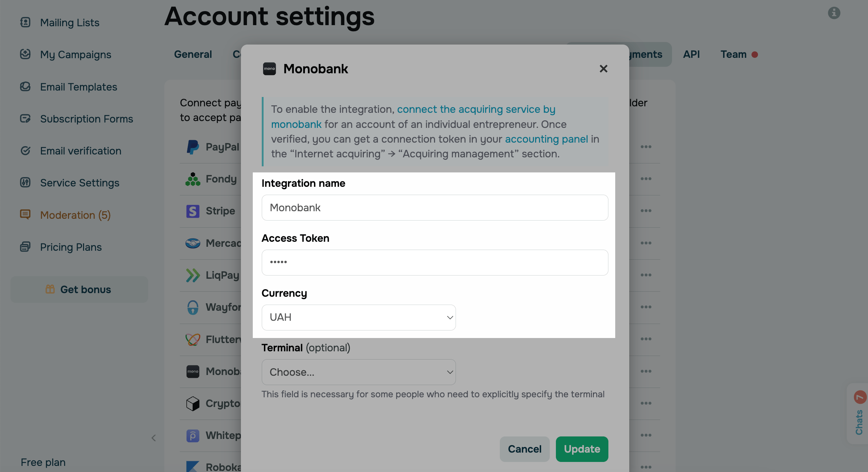
Task: Open Service Settings sliders icon
Action: coord(25,182)
